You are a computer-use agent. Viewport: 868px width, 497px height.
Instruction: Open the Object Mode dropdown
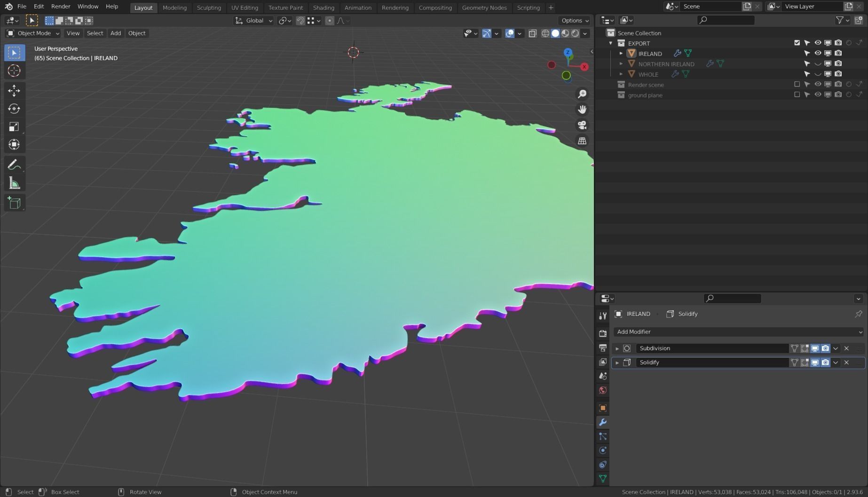click(33, 33)
